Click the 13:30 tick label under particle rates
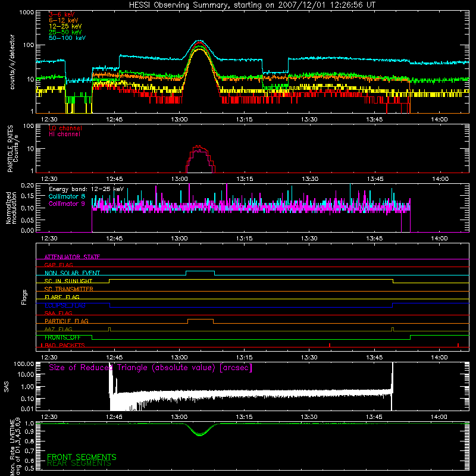This screenshot has width=476, height=476. pos(309,179)
